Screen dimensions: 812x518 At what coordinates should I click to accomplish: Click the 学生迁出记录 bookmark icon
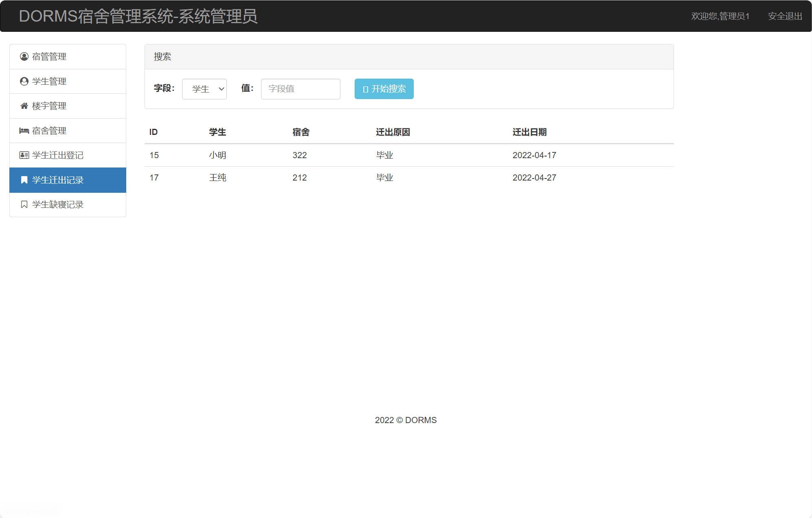[x=24, y=180]
